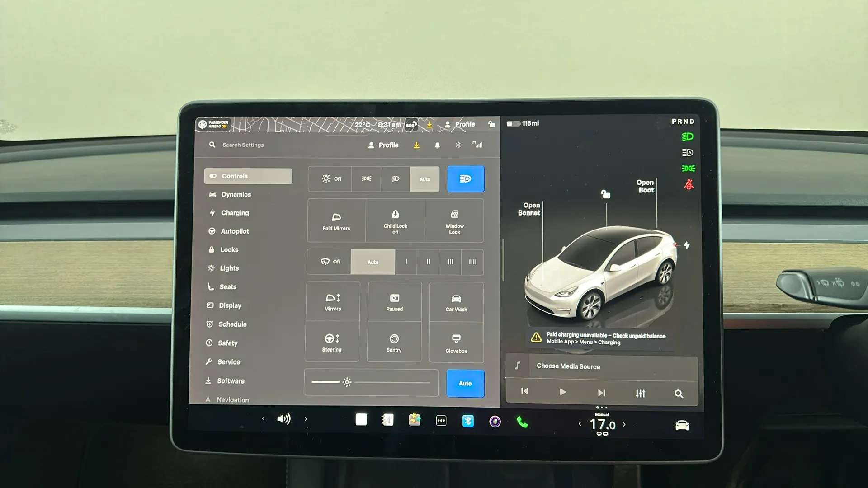Open the Controls settings menu
The width and height of the screenshot is (868, 488).
coord(248,176)
